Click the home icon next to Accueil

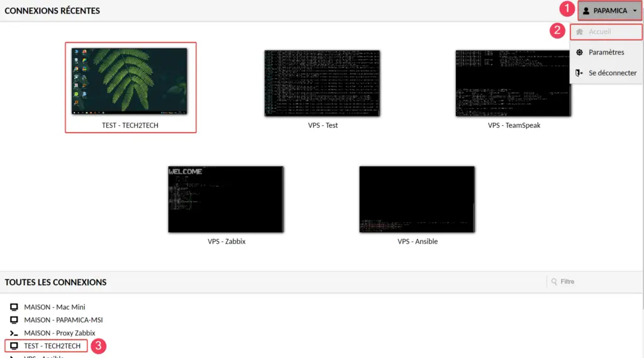pos(579,31)
